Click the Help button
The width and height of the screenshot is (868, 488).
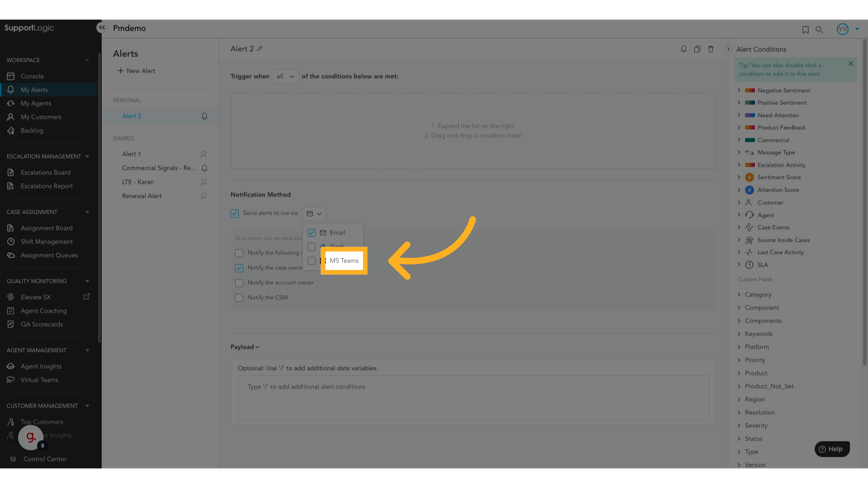coord(832,449)
